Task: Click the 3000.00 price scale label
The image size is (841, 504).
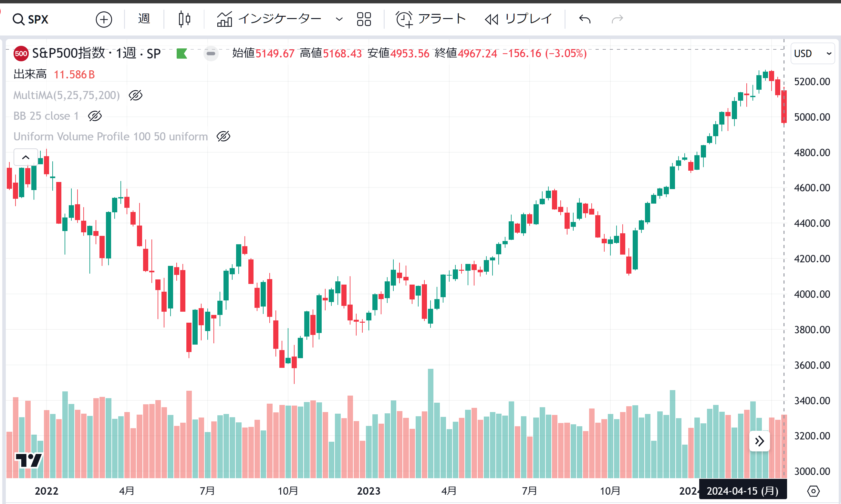Action: click(x=812, y=471)
